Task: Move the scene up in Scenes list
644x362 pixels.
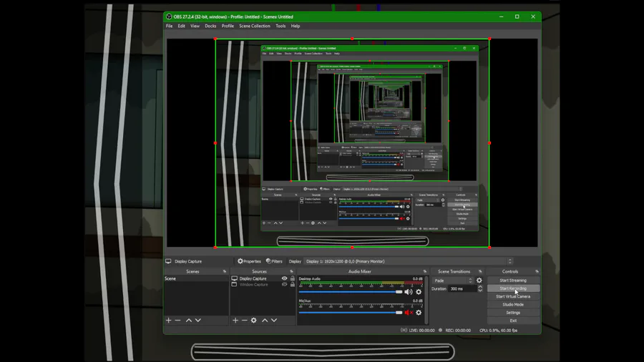Action: (189, 320)
